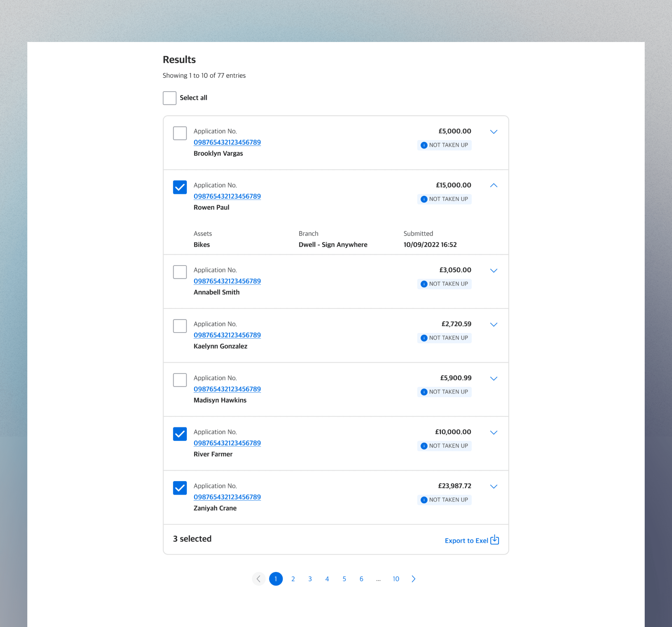Click the Results heading

(179, 60)
